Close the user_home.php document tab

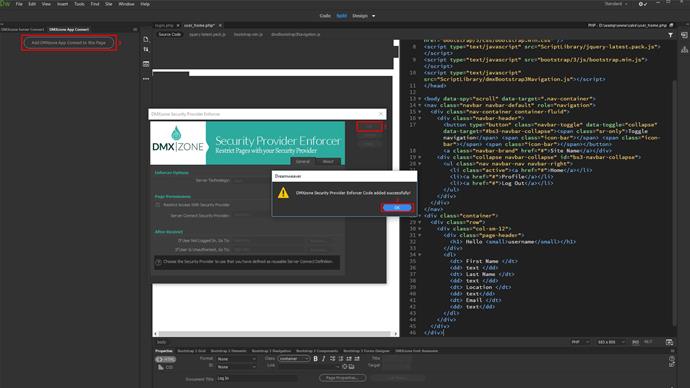220,26
